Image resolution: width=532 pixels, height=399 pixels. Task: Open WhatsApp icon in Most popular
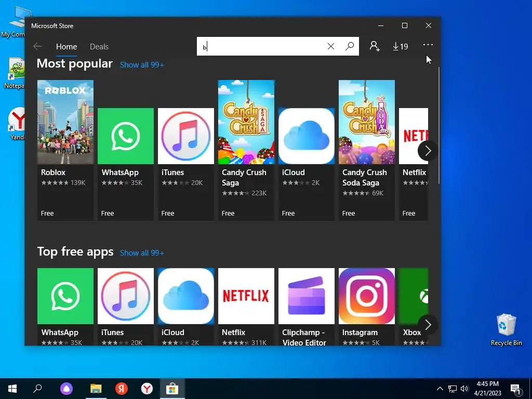(x=126, y=136)
